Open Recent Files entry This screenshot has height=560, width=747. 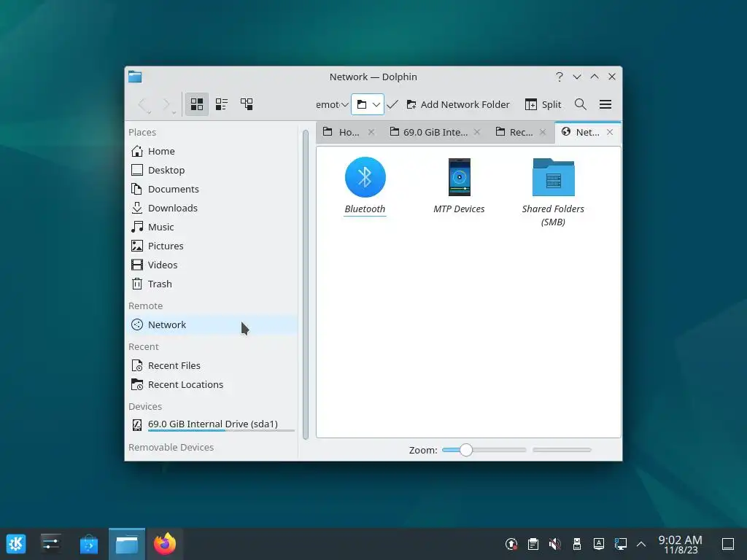pyautogui.click(x=212, y=366)
